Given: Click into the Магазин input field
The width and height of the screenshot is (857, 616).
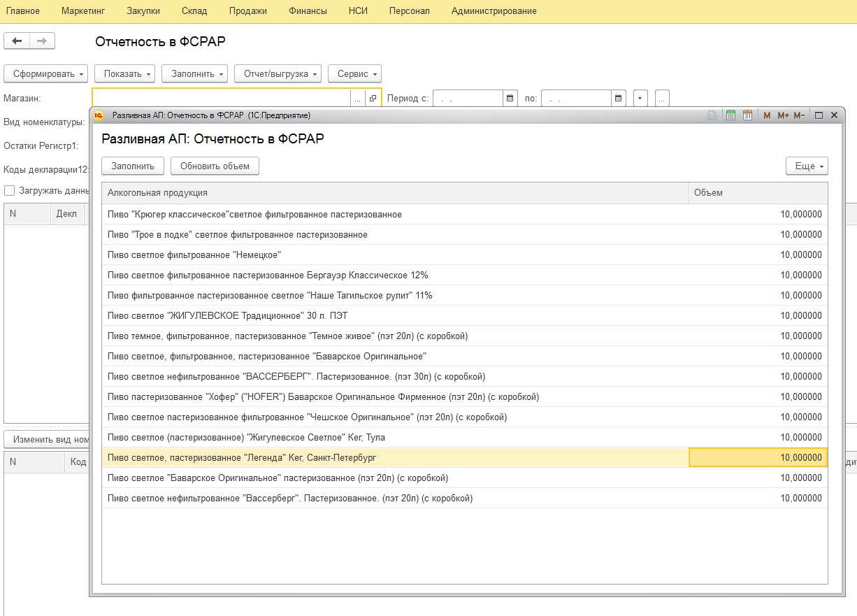Looking at the screenshot, I should (x=221, y=99).
